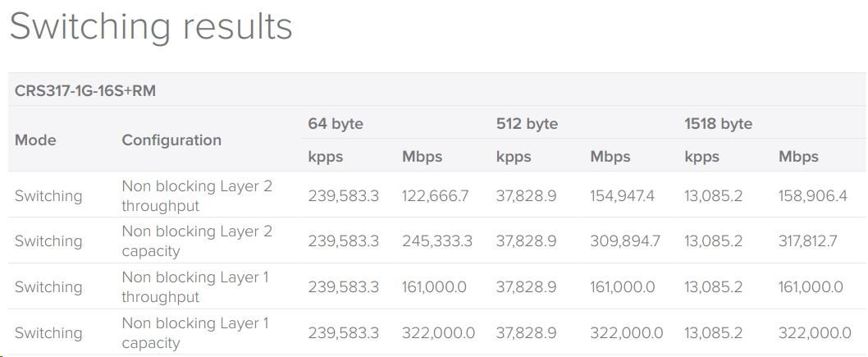Click the Mbps subheader under 512 byte

(x=610, y=157)
